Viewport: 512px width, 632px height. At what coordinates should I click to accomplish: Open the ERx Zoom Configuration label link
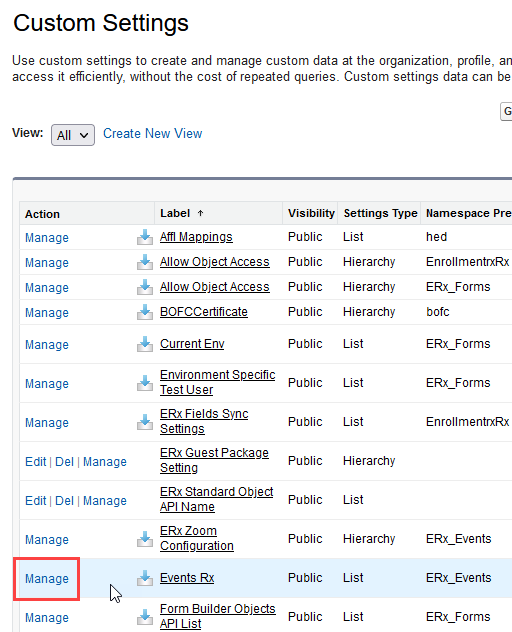[197, 538]
